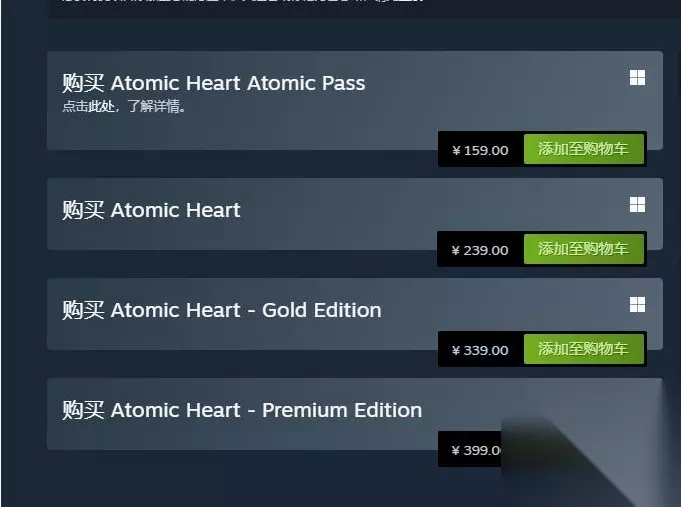This screenshot has height=507, width=681.
Task: Click the ¥399 Premium Edition price
Action: [x=475, y=450]
